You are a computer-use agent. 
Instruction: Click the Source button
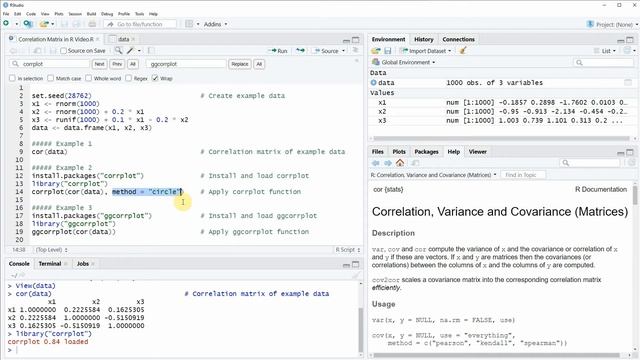click(326, 51)
